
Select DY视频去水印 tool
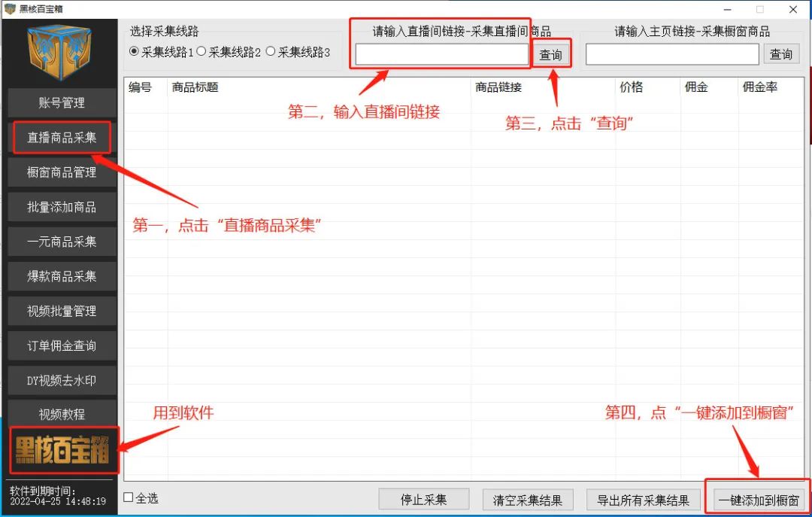62,381
